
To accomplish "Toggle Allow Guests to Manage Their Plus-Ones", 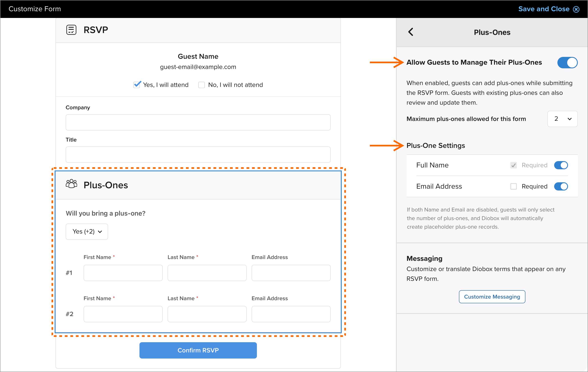I will click(567, 63).
